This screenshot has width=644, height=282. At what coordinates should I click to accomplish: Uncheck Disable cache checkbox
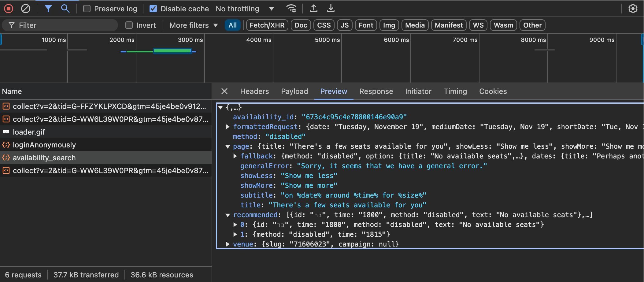pyautogui.click(x=153, y=9)
